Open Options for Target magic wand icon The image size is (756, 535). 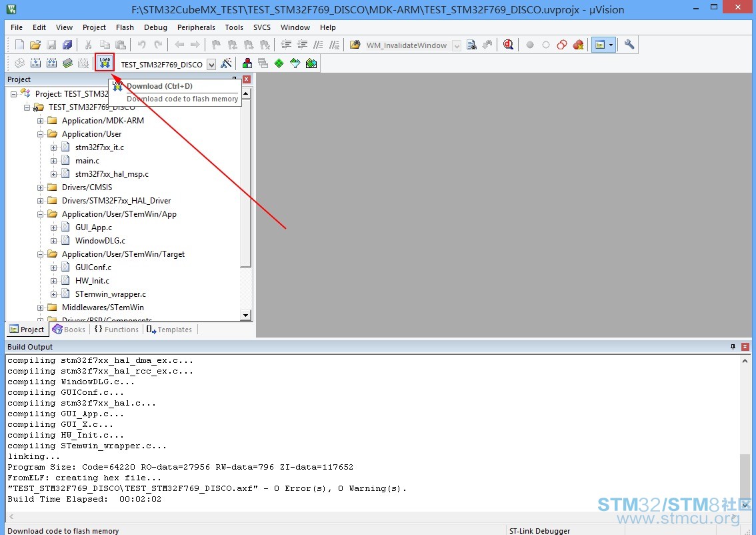(x=226, y=63)
